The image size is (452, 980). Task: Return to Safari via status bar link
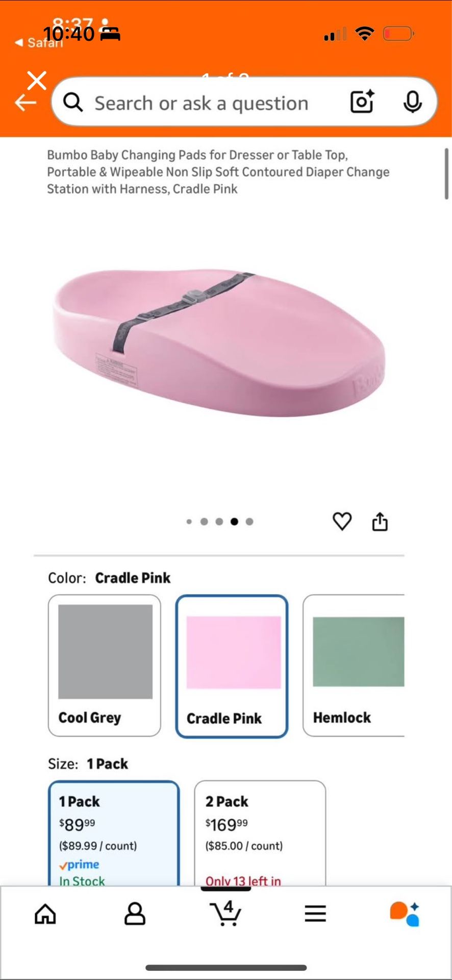coord(39,42)
